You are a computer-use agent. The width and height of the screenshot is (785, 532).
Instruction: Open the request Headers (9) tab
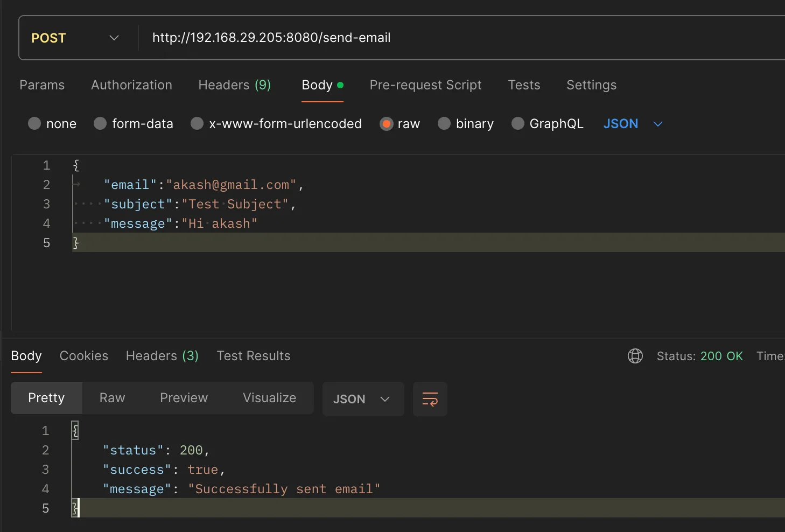pyautogui.click(x=234, y=85)
